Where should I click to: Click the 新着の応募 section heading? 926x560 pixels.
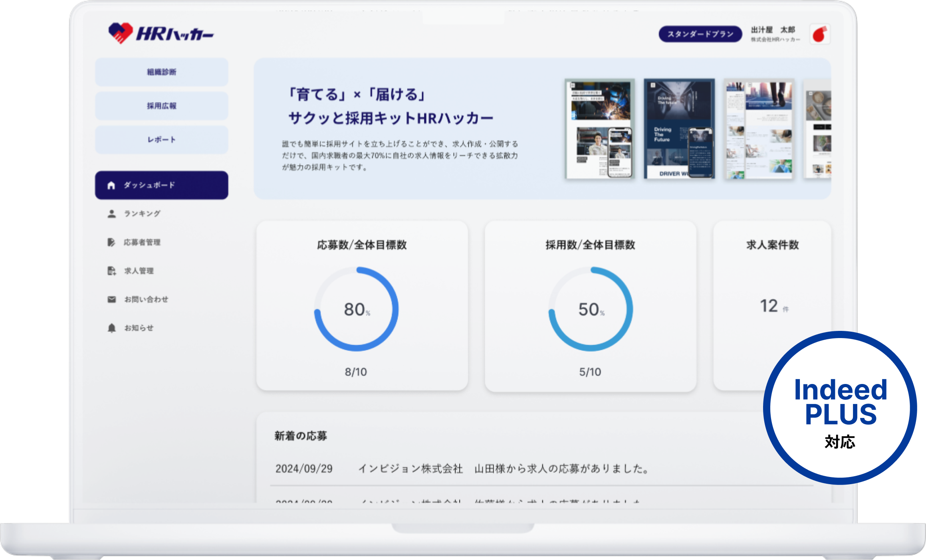(301, 436)
